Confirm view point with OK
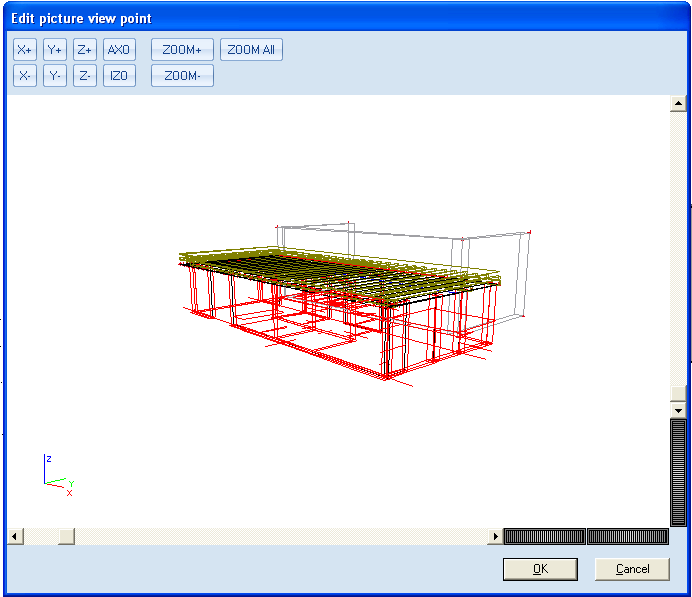 tap(540, 569)
